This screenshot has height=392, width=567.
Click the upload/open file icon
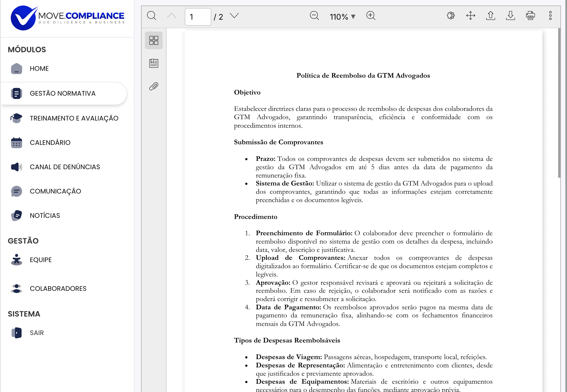(490, 16)
